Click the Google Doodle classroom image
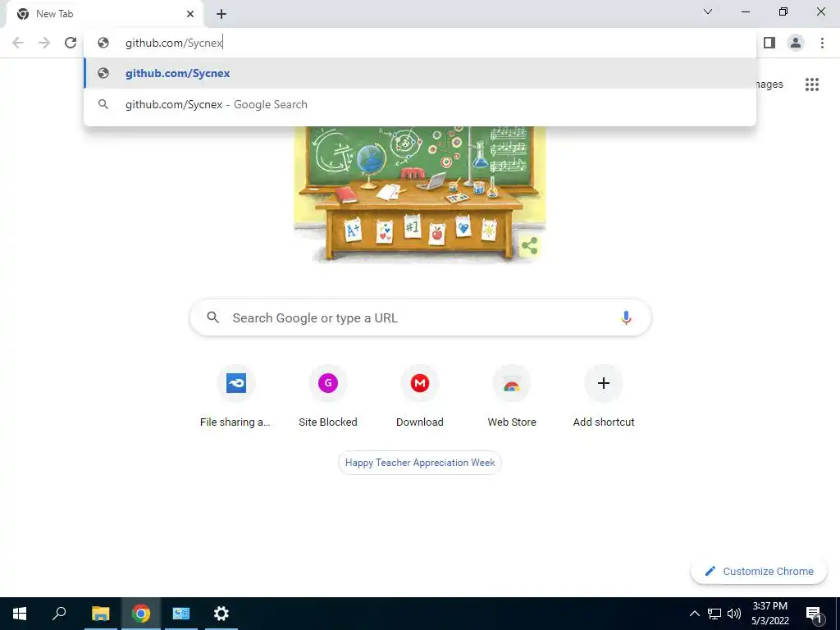840x630 pixels. tap(420, 195)
